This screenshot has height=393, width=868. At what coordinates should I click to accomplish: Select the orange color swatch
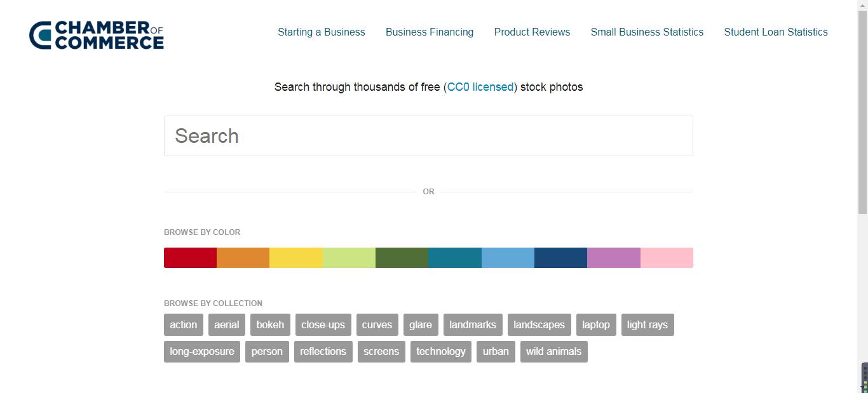(243, 258)
